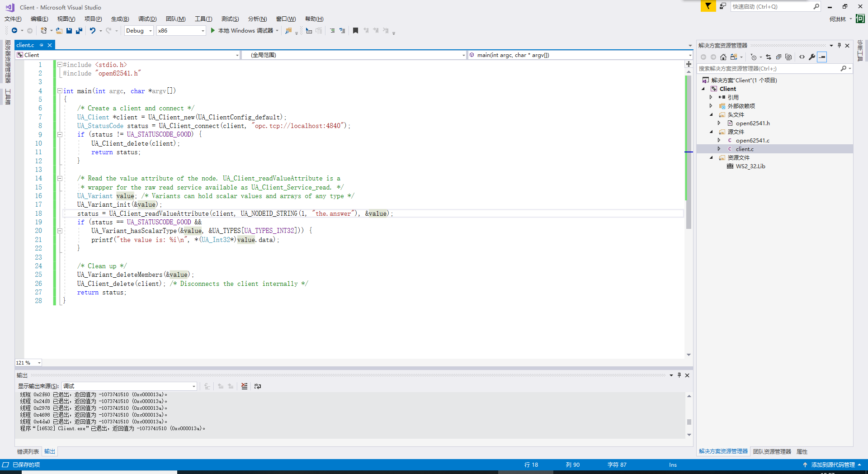This screenshot has width=868, height=474.
Task: Click the user account name 何洪林
Action: [838, 19]
